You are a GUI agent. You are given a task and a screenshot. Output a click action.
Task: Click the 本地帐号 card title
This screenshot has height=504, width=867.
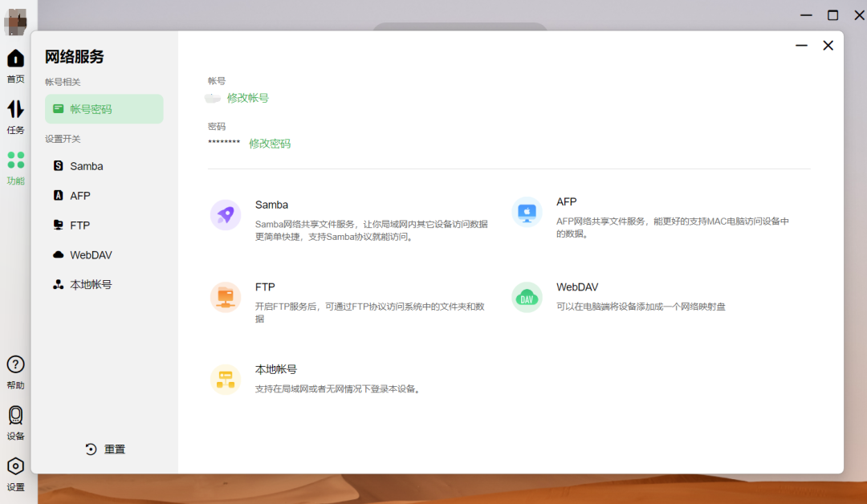(276, 369)
